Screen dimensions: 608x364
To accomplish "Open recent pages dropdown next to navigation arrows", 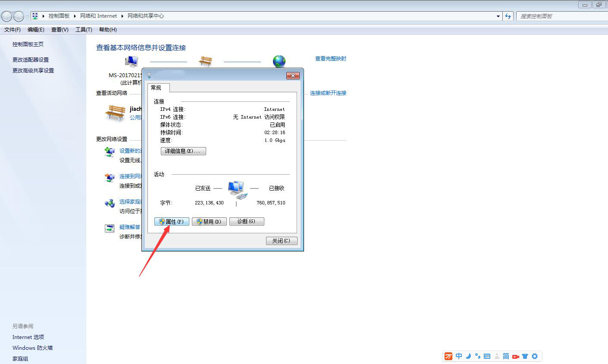I will (27, 16).
